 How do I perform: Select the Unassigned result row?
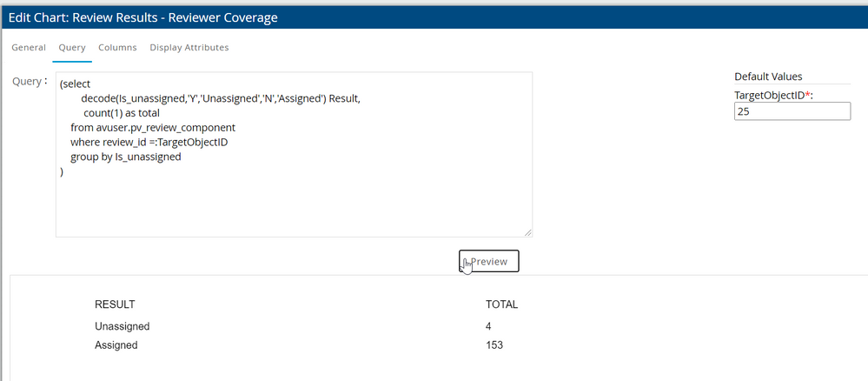tap(123, 326)
